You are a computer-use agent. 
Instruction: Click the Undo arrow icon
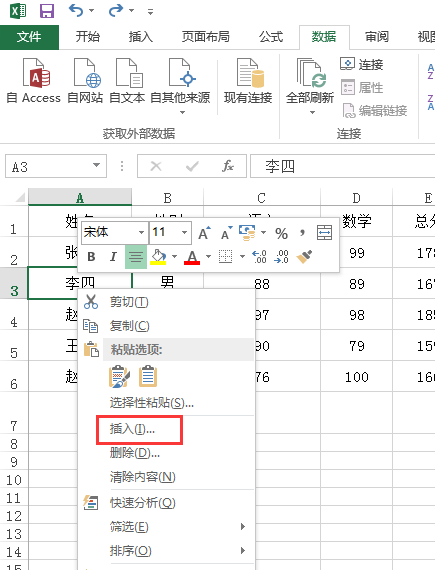(76, 11)
